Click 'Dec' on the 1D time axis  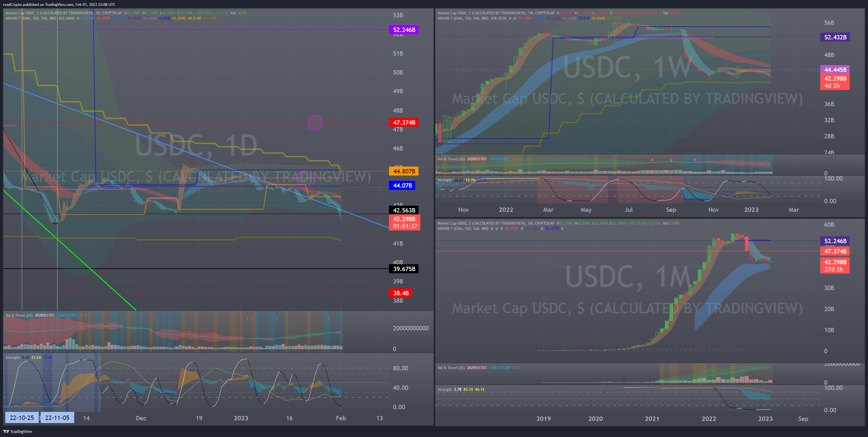[x=141, y=418]
